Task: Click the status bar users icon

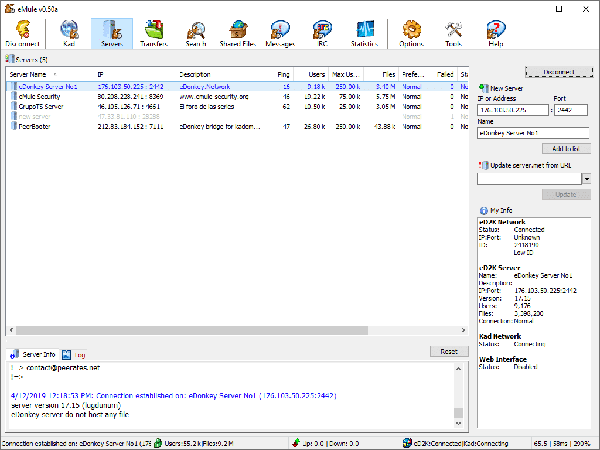Action: tap(158, 443)
